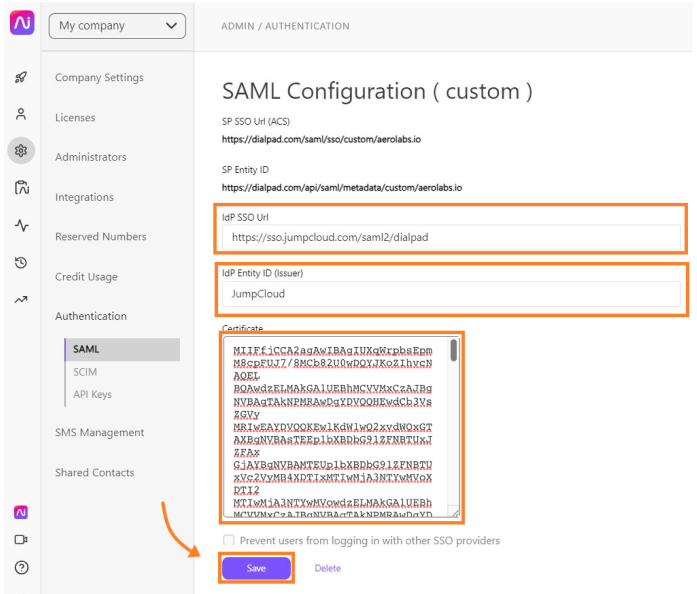Open Company Settings menu item

click(x=99, y=77)
